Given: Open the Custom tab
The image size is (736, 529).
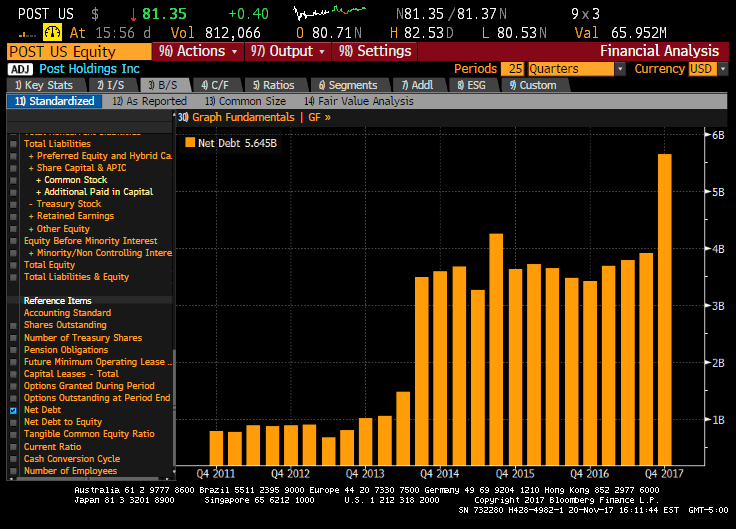Looking at the screenshot, I should pos(533,85).
